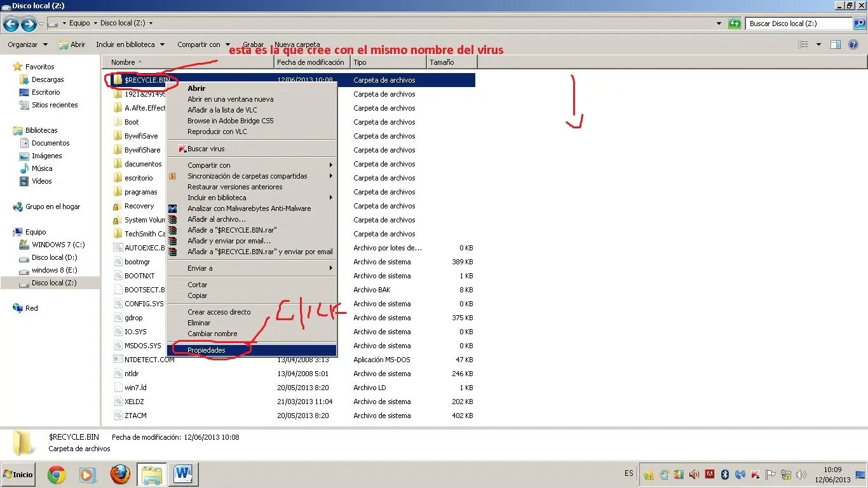Open the recent pages dropdown beside Forward
This screenshot has width=868, height=488.
pyautogui.click(x=41, y=24)
